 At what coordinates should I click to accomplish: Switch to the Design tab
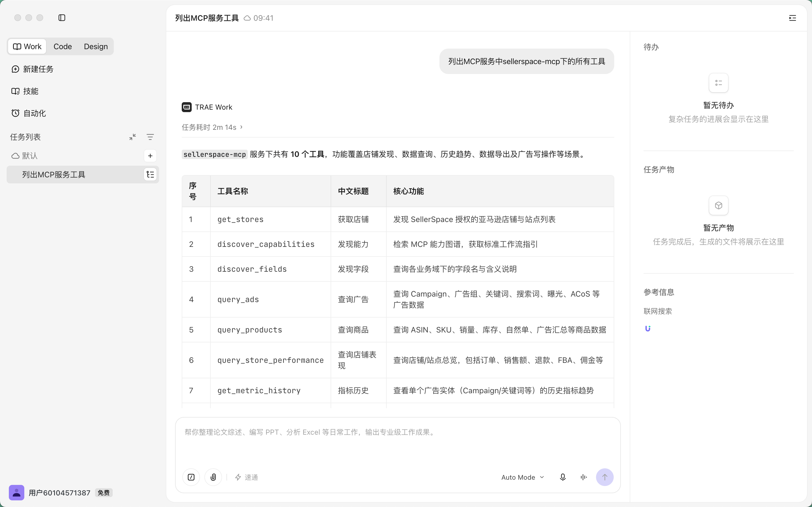pos(96,46)
